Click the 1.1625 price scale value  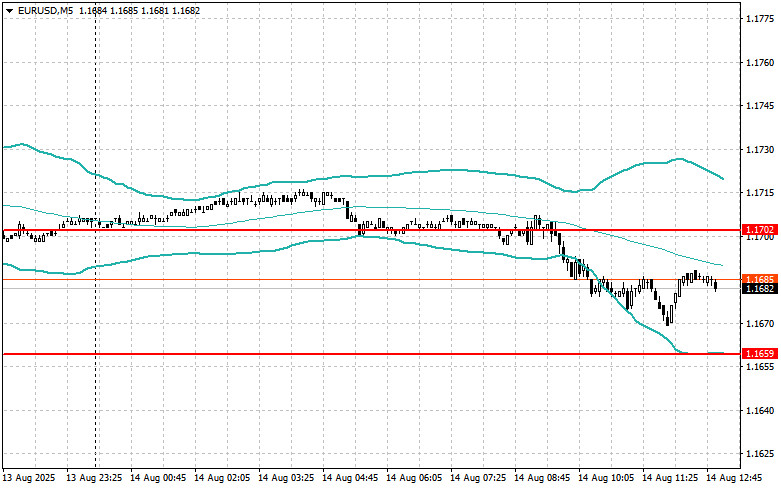(760, 454)
